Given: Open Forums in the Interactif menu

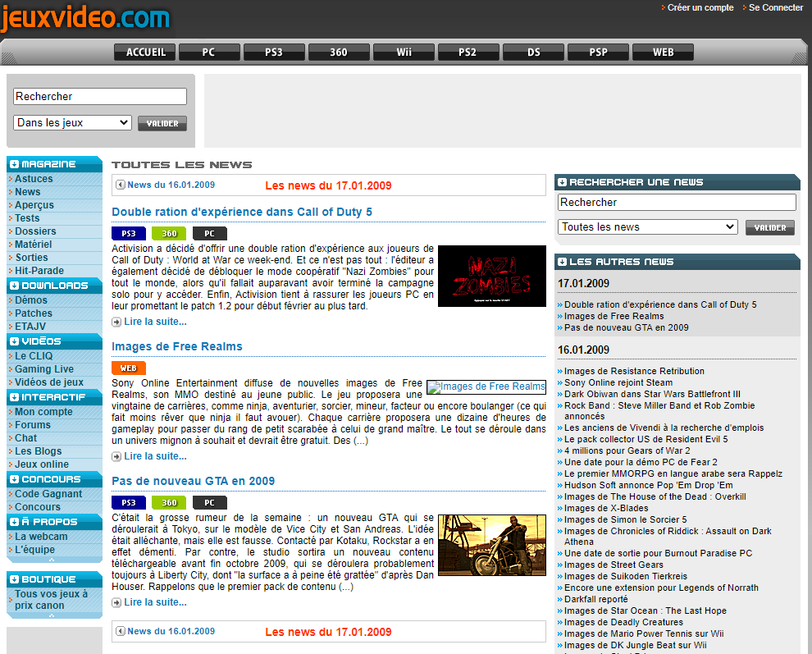Looking at the screenshot, I should [x=33, y=425].
